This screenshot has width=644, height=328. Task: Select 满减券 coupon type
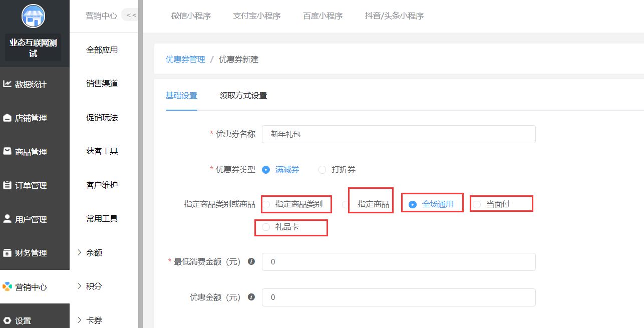click(x=281, y=170)
